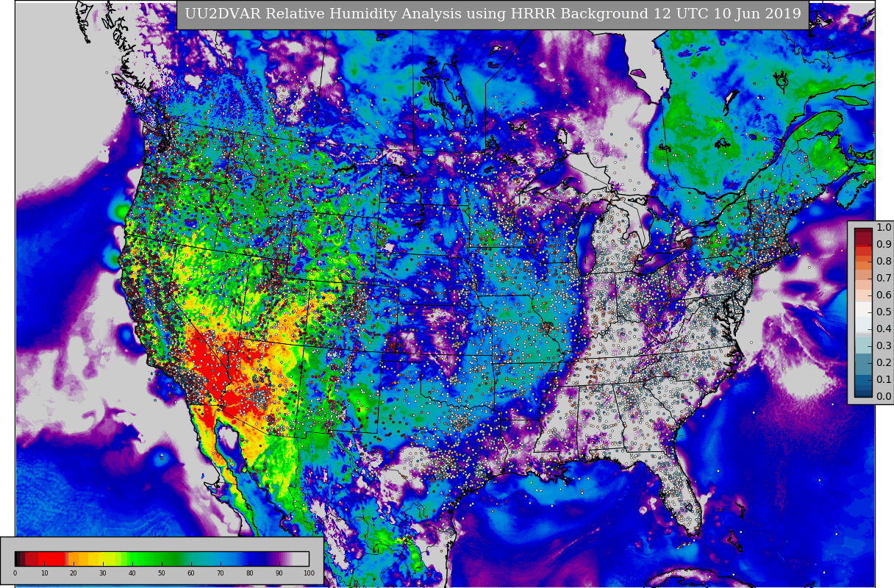Click the 0.6 label on right colorbar

coord(884,295)
